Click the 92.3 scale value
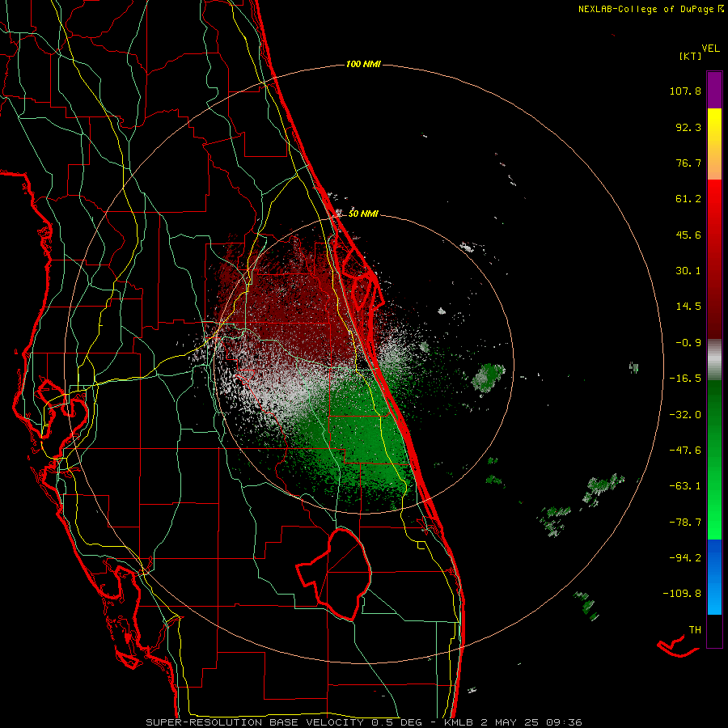This screenshot has height=728, width=728. [688, 127]
